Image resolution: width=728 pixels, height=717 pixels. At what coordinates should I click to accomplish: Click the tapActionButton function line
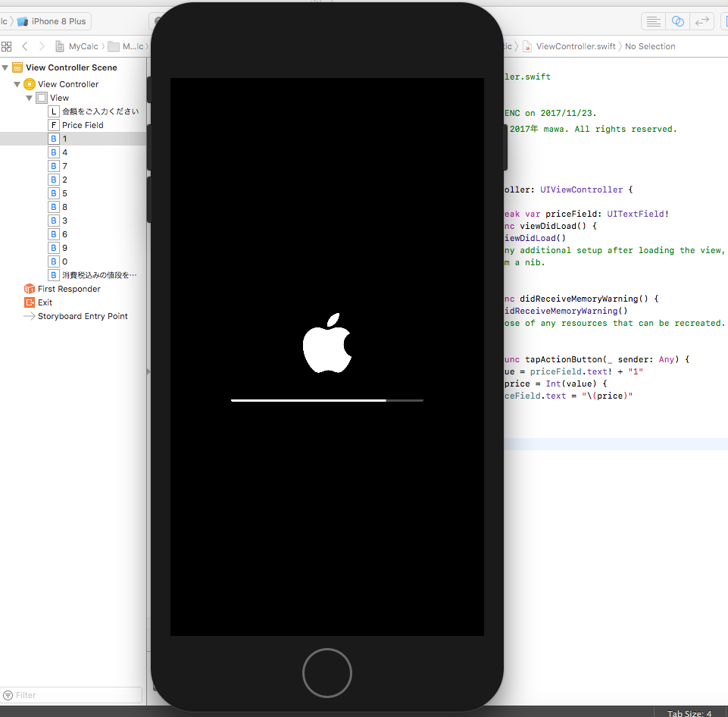pyautogui.click(x=597, y=359)
